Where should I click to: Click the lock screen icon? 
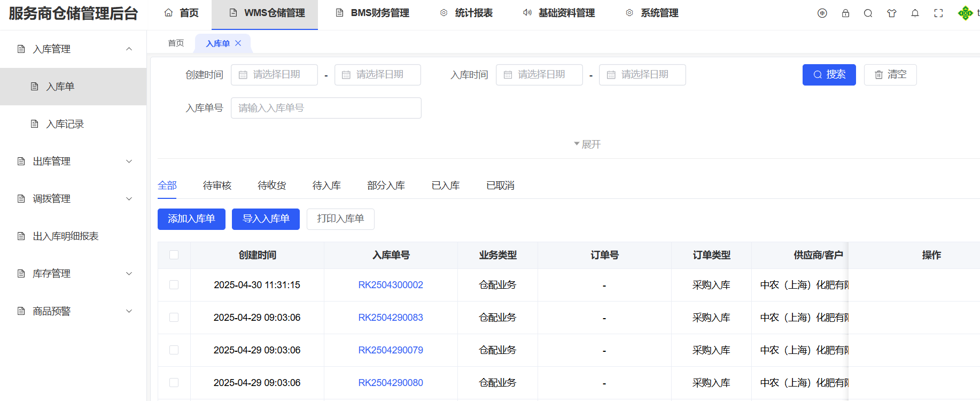(845, 13)
